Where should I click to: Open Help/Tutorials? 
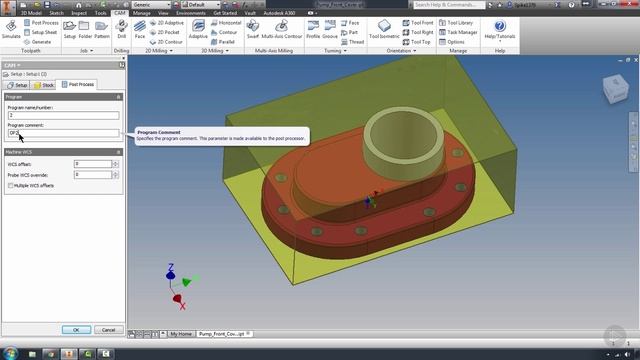click(x=500, y=30)
